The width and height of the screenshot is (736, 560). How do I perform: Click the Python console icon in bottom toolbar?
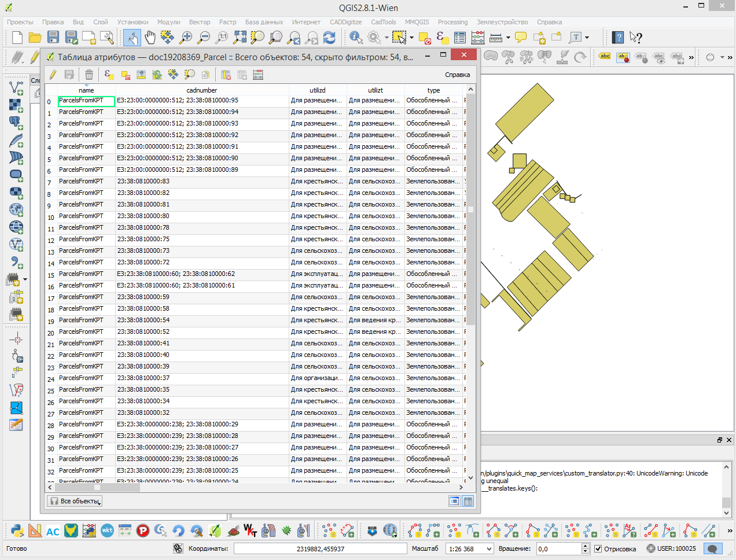pos(17,530)
